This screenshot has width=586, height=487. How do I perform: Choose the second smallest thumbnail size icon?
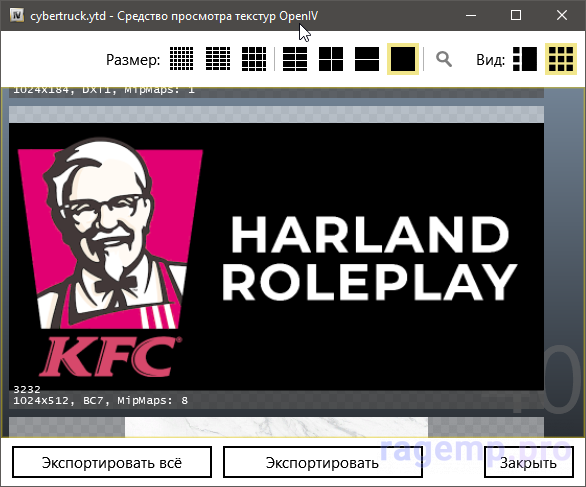(218, 59)
